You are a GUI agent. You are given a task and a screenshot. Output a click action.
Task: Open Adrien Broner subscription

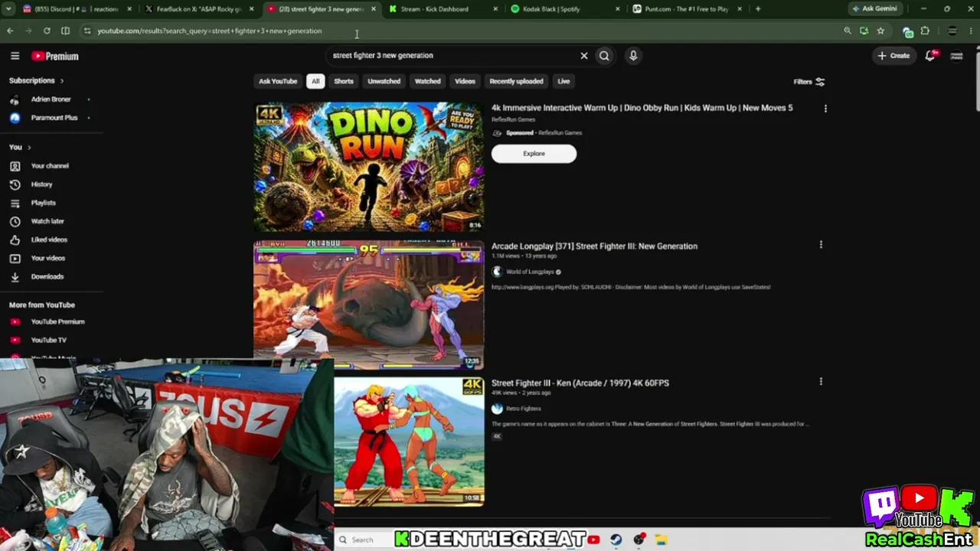pos(51,99)
